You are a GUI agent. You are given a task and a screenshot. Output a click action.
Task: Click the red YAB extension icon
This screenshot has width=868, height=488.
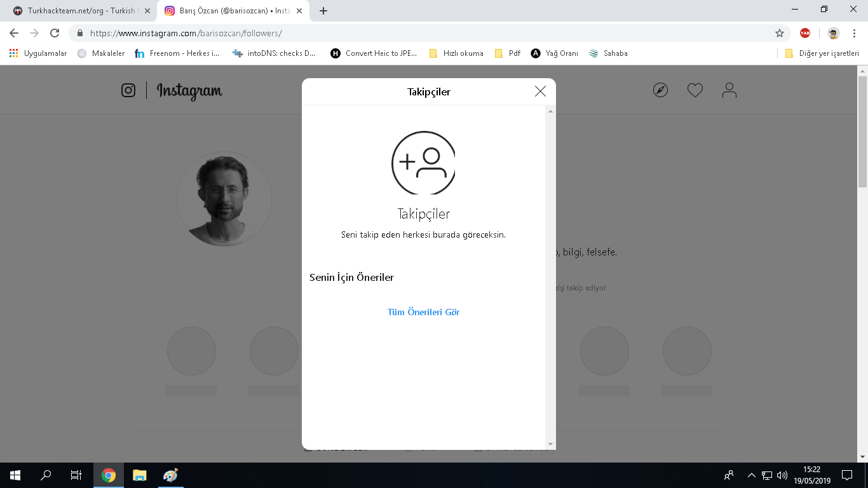805,33
